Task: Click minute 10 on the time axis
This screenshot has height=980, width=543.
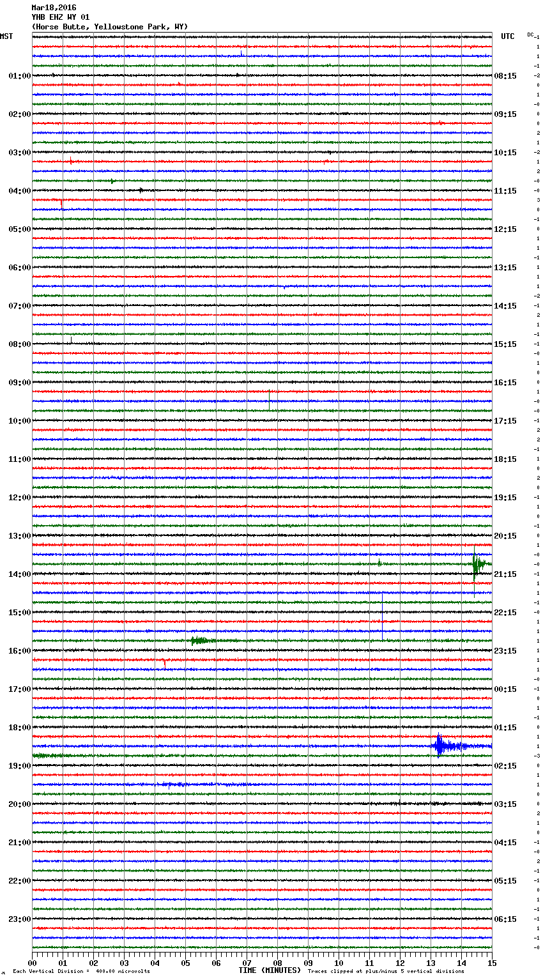Action: tap(339, 963)
